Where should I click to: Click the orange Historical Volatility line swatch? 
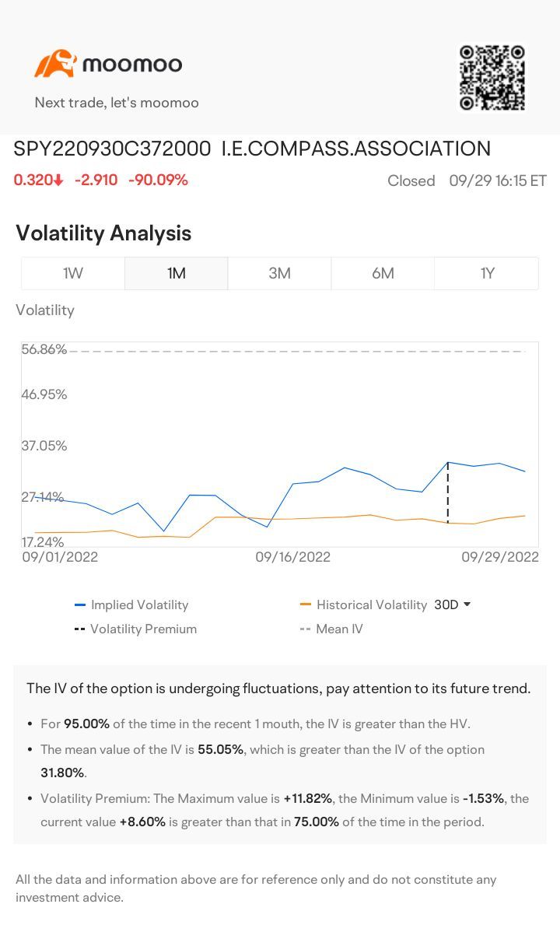pyautogui.click(x=306, y=604)
